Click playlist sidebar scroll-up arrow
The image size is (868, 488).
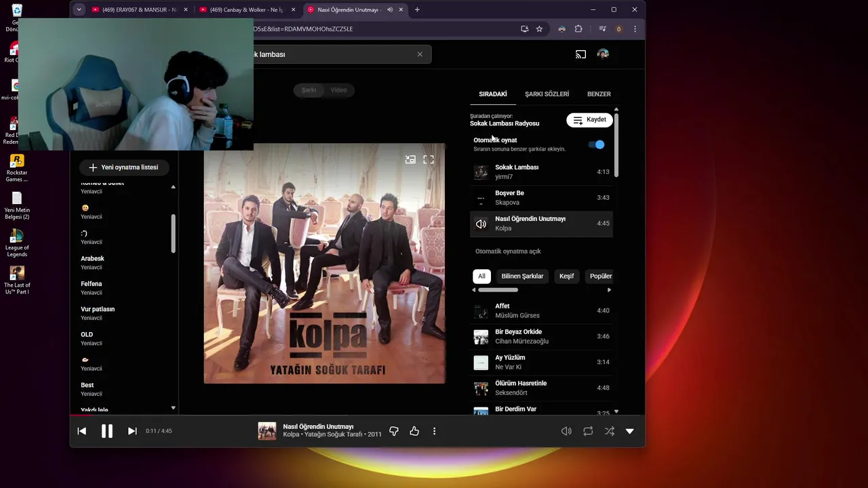click(173, 187)
